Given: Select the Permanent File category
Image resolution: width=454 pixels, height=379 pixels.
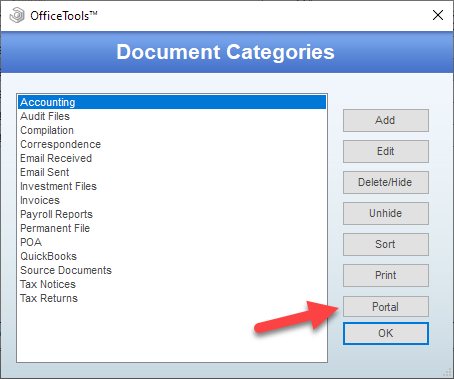Looking at the screenshot, I should tap(172, 228).
